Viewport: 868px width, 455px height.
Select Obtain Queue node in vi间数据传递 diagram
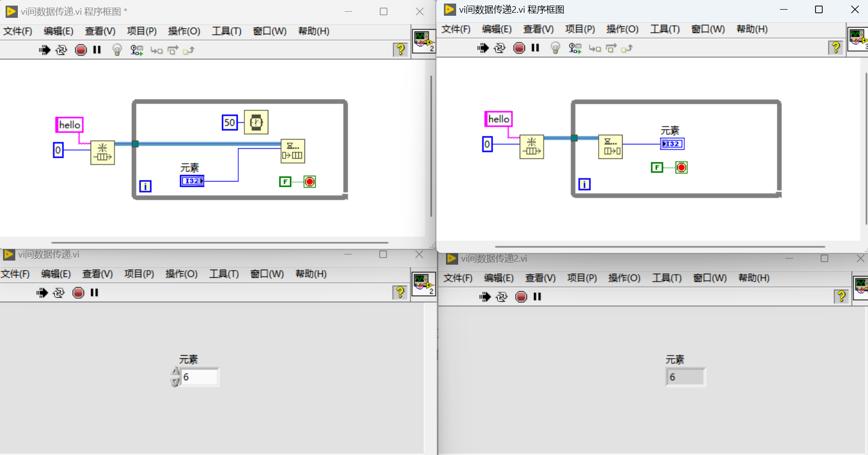click(103, 152)
